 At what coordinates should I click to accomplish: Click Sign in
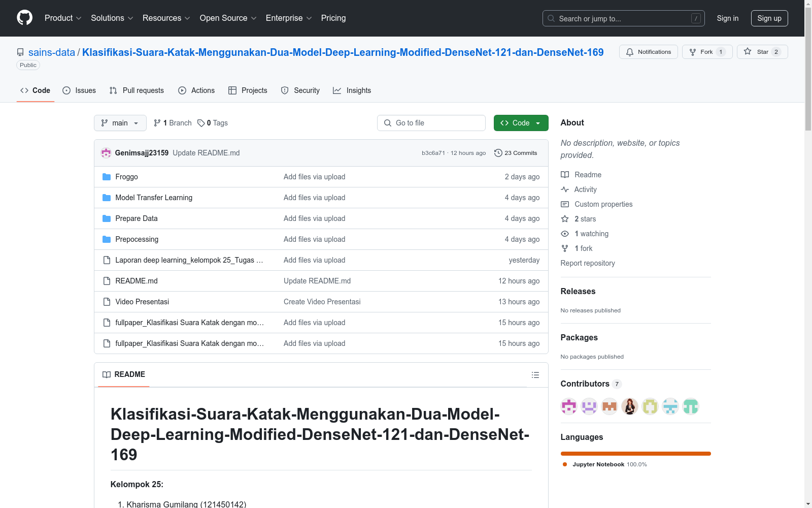728,18
